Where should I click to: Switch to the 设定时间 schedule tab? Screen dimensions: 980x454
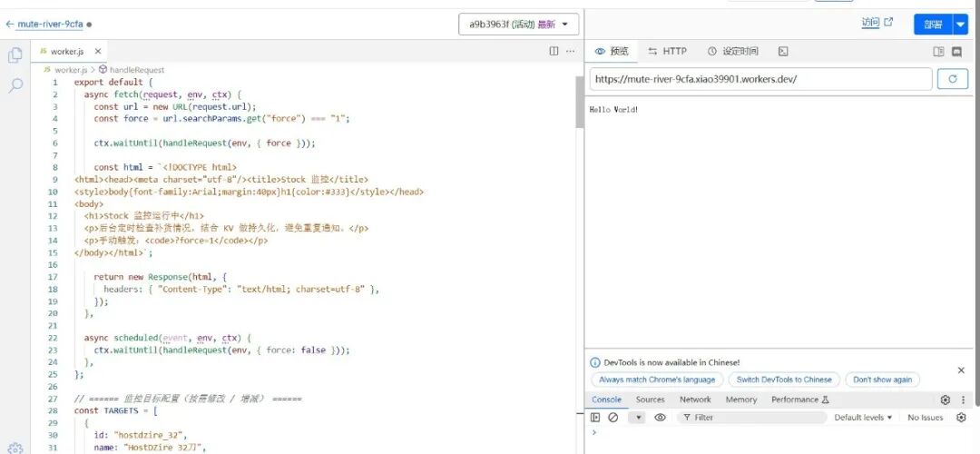[732, 51]
